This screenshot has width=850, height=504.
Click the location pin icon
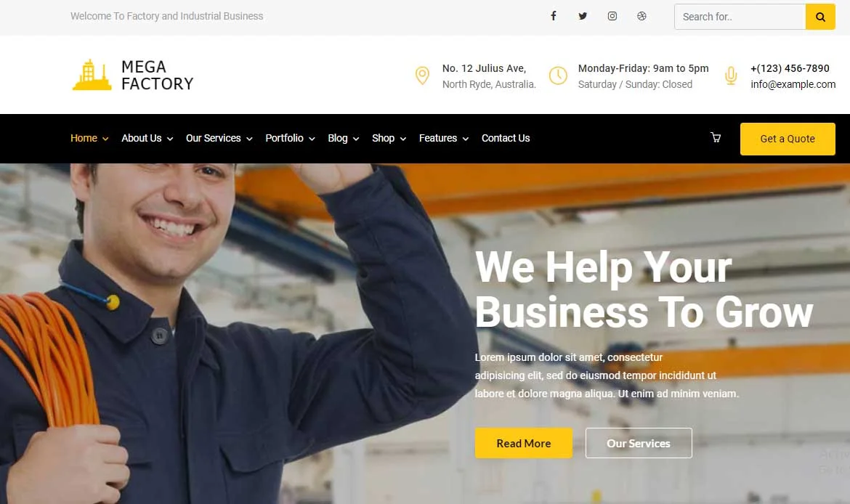coord(422,76)
